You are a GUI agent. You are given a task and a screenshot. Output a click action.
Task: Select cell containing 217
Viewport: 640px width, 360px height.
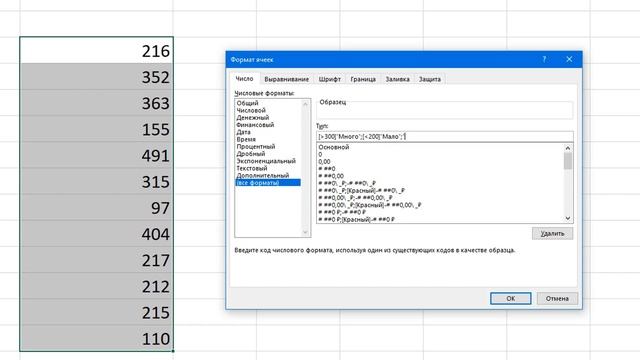[96, 260]
